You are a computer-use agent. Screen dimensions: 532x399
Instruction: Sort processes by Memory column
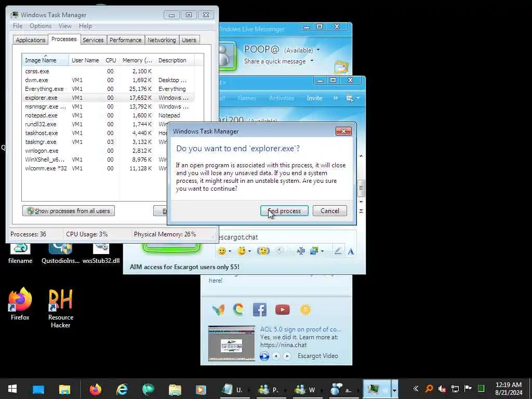pyautogui.click(x=137, y=60)
